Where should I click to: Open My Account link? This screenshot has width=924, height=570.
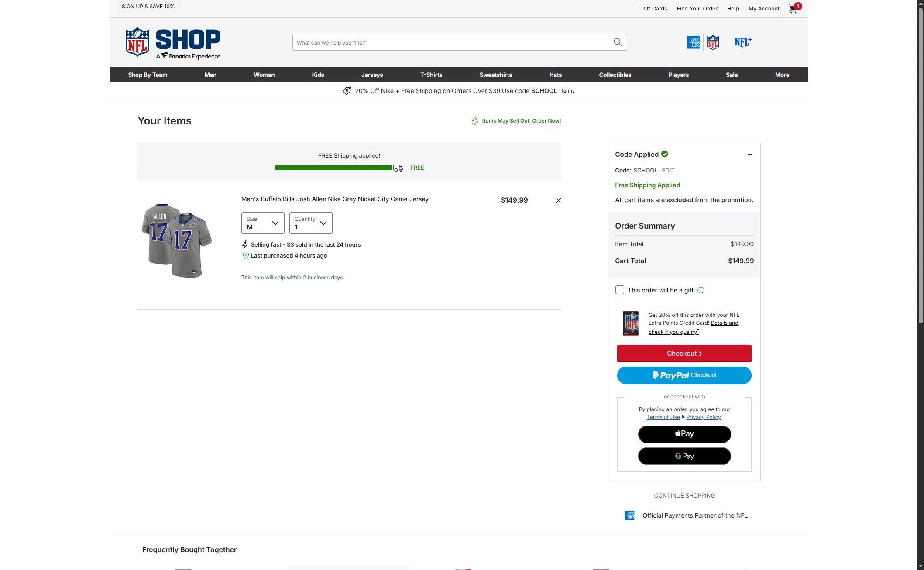coord(764,9)
